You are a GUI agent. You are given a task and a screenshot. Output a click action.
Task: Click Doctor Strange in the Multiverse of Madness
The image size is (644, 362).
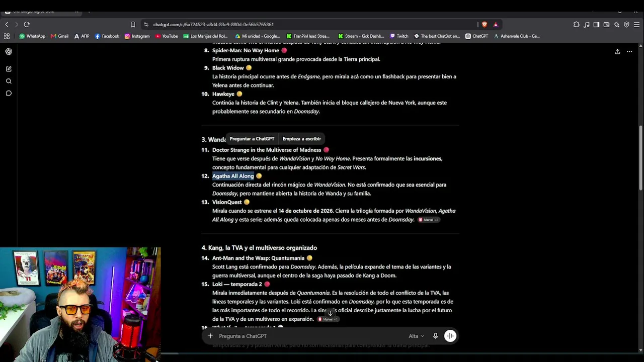coord(267,150)
